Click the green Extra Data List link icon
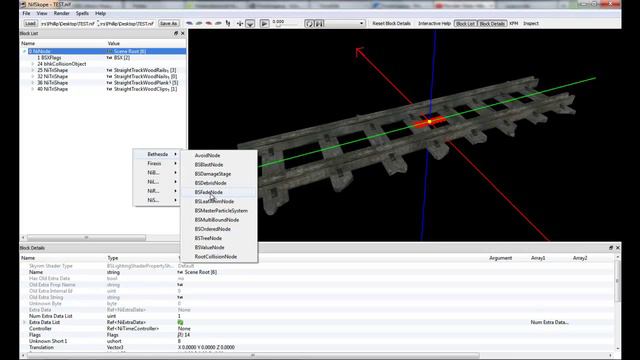The height and width of the screenshot is (360, 640). click(180, 322)
